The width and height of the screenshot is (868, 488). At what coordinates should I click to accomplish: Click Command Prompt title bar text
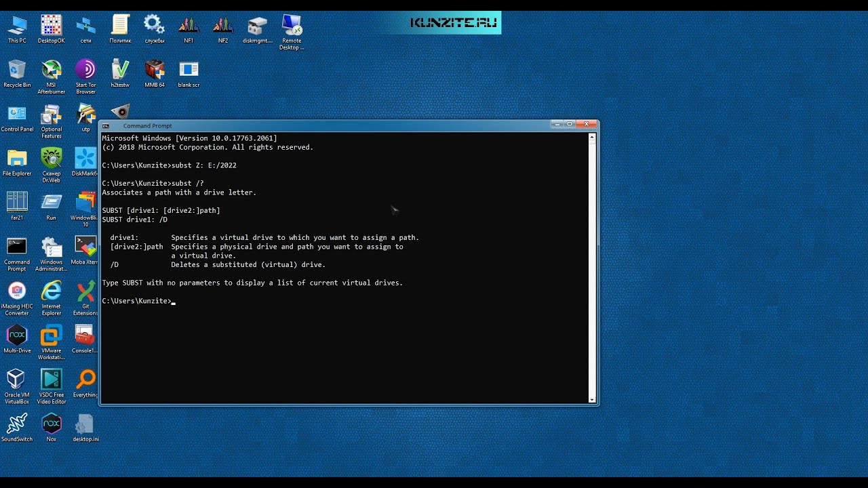click(147, 125)
